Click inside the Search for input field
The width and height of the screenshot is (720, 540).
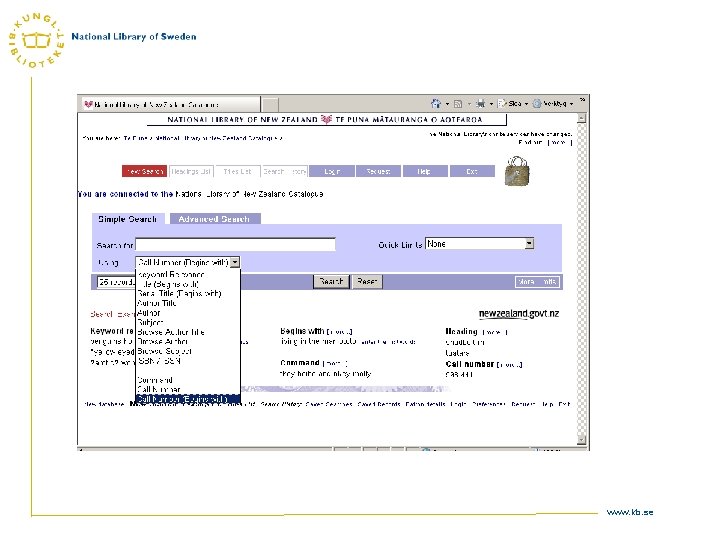point(236,244)
